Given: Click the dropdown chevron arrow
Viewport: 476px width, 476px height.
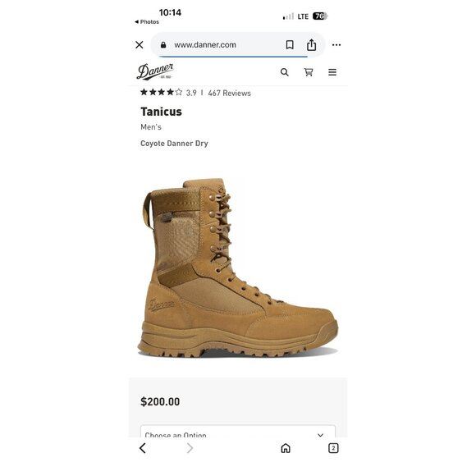Looking at the screenshot, I should coord(320,435).
